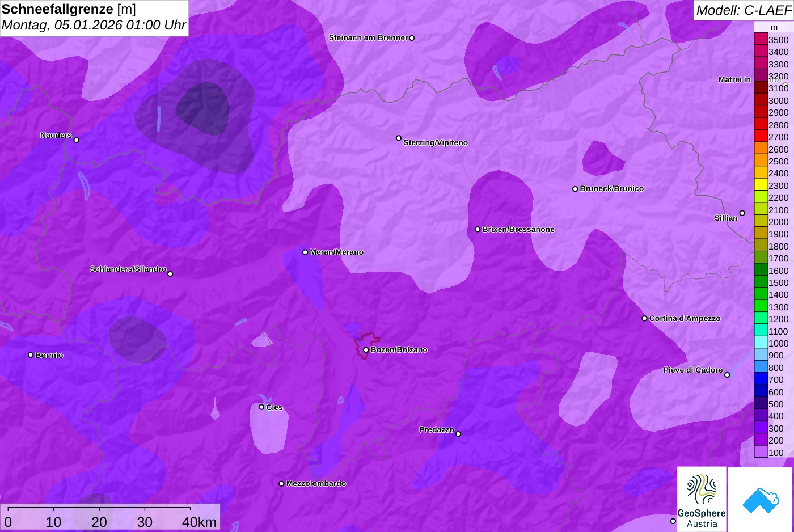The height and width of the screenshot is (532, 794).
Task: Click the Cles location marker
Action: (261, 407)
